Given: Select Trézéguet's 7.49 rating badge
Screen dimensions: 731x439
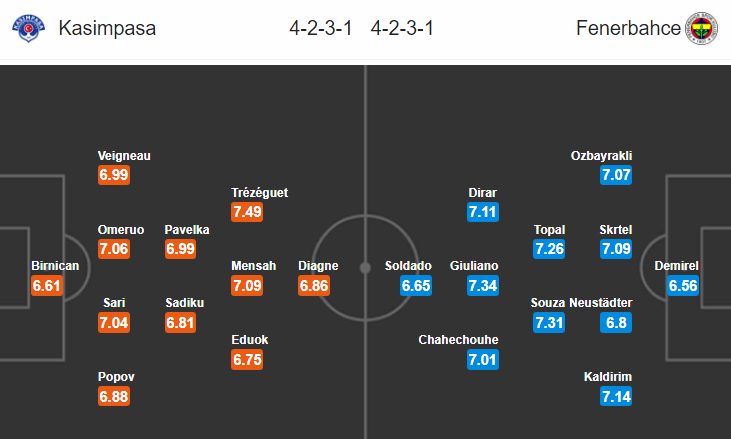Looking at the screenshot, I should coord(247,212).
